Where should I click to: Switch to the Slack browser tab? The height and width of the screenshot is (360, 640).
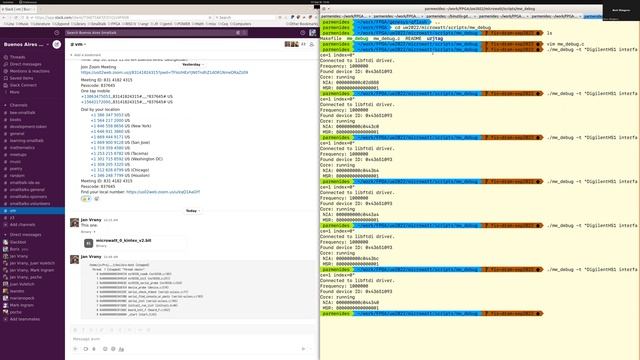pos(18,9)
